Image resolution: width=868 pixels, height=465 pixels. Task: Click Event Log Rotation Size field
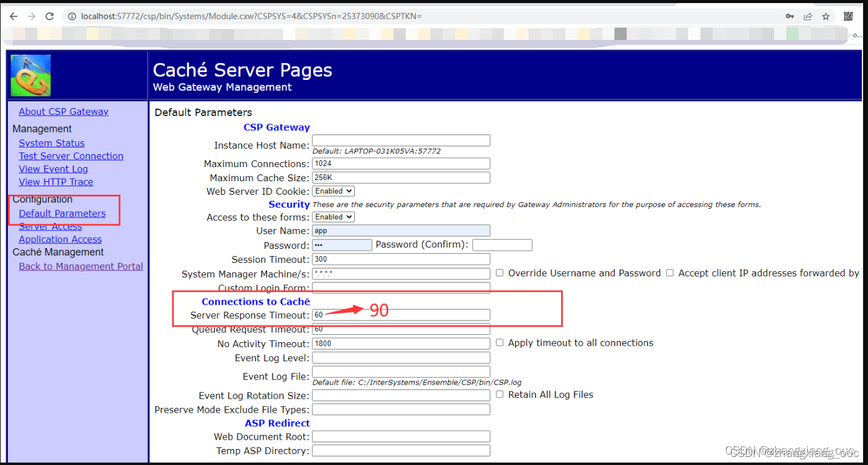pyautogui.click(x=401, y=396)
